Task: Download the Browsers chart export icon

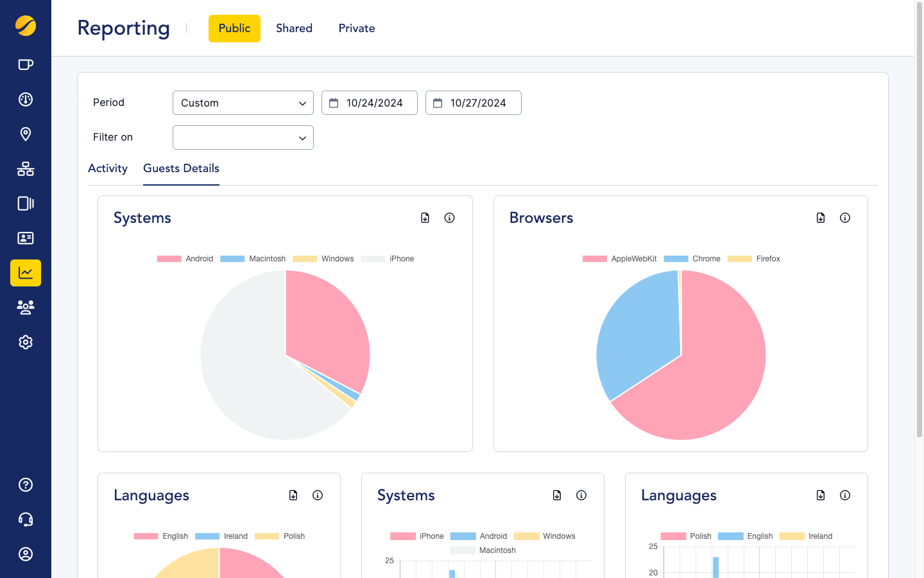Action: tap(821, 218)
